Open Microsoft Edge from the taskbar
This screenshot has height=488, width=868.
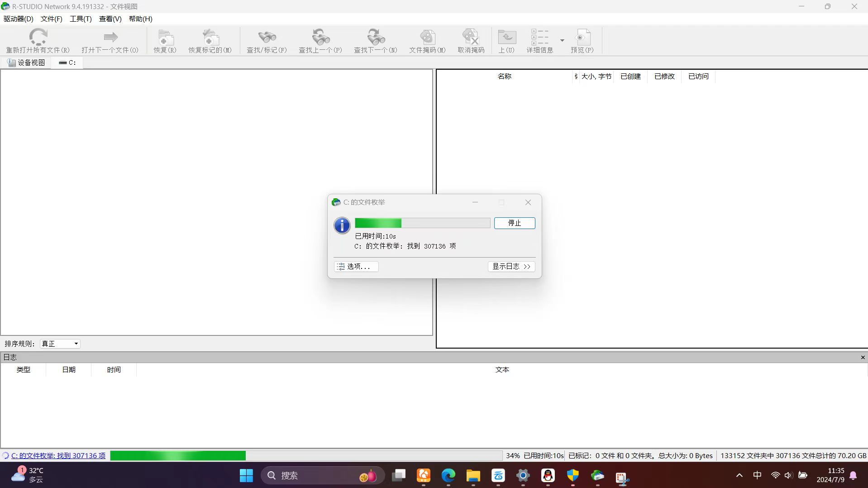pyautogui.click(x=448, y=475)
